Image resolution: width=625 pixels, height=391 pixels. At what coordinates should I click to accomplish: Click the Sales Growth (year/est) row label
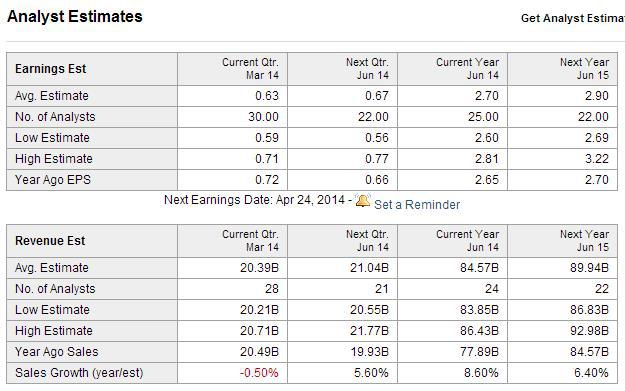click(x=79, y=373)
